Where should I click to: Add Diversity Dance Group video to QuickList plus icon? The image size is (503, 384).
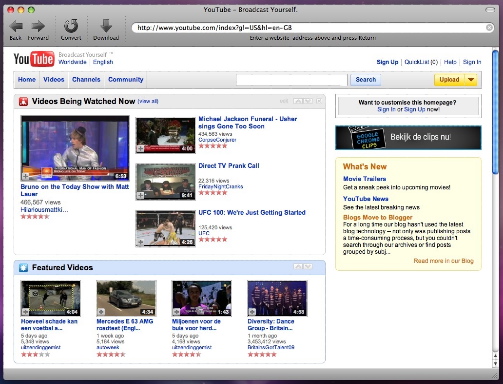click(x=252, y=312)
